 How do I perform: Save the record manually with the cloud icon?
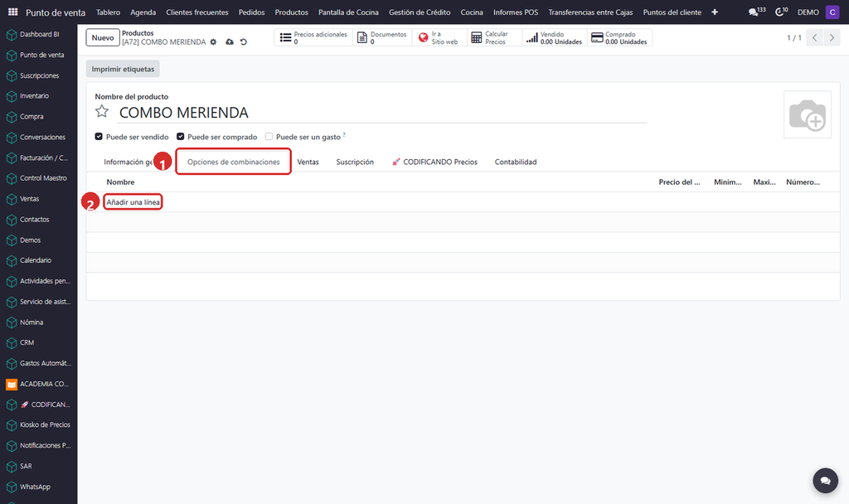click(230, 41)
